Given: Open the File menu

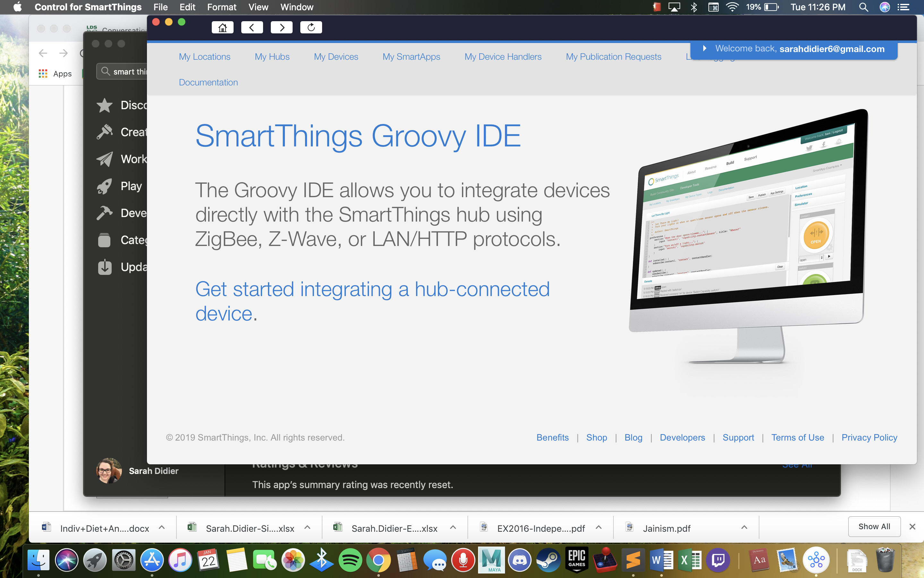Looking at the screenshot, I should (160, 7).
